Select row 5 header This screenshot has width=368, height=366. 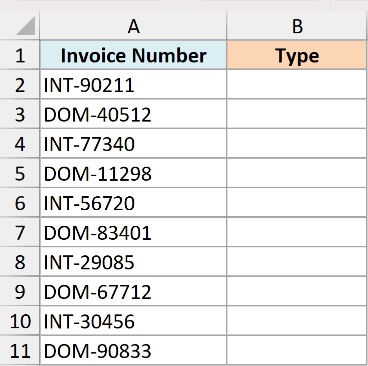click(x=20, y=173)
